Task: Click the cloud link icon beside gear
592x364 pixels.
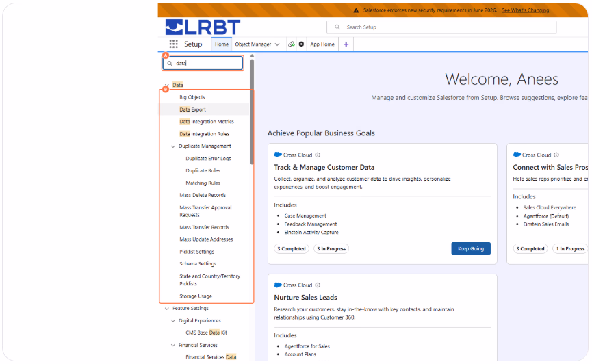Action: [x=292, y=44]
